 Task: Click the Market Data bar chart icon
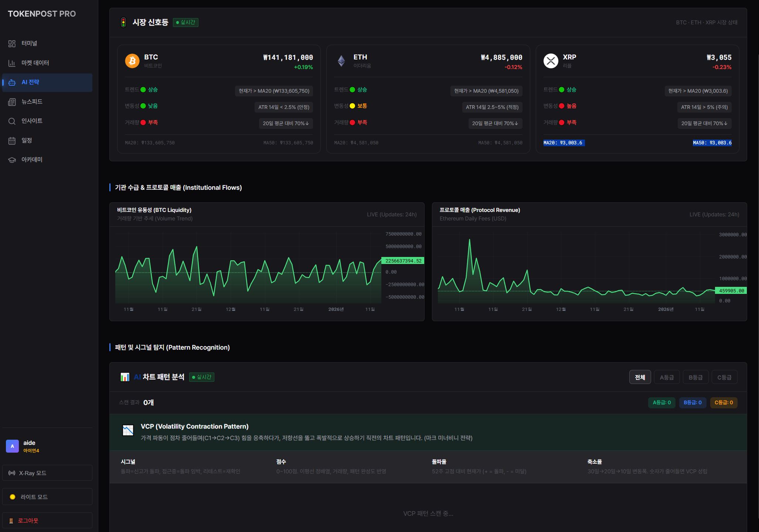point(12,63)
